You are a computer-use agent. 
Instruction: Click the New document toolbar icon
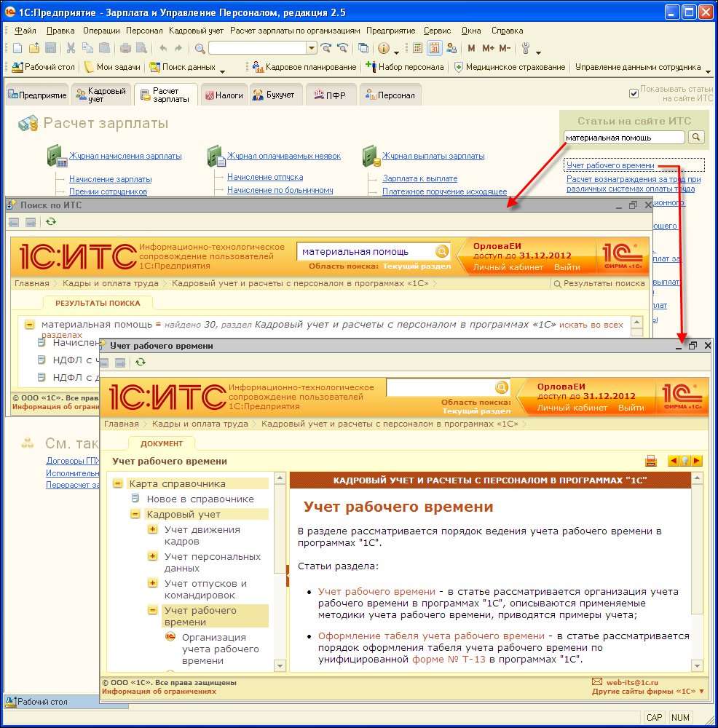pos(17,48)
